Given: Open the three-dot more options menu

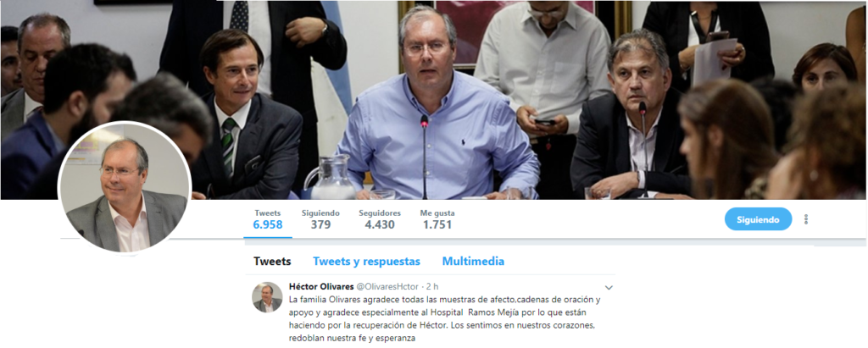Looking at the screenshot, I should 805,219.
